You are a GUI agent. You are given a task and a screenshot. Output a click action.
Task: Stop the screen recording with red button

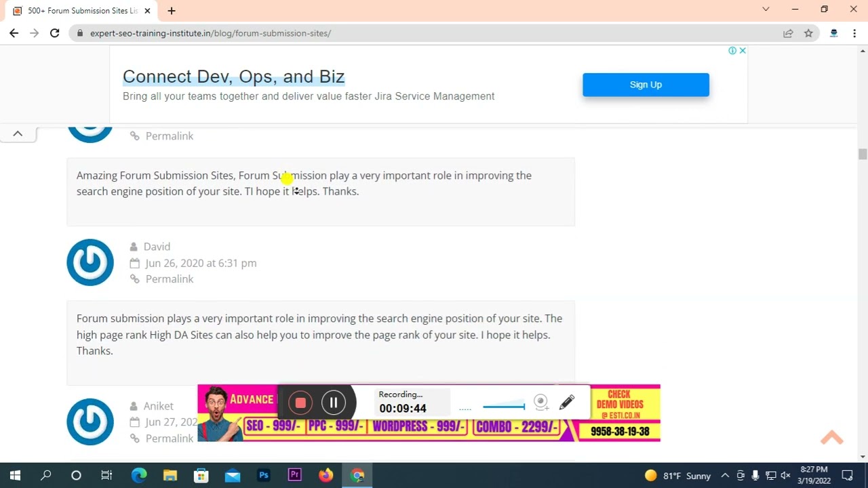point(300,403)
